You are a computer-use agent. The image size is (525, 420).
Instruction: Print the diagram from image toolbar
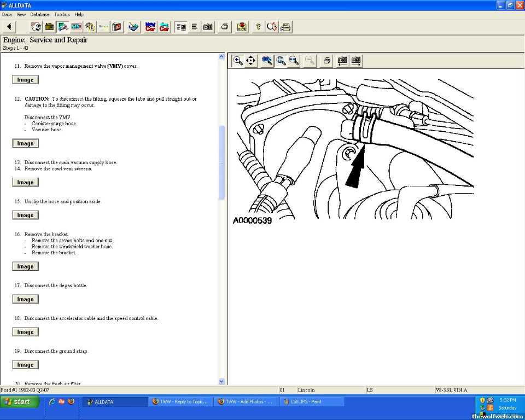326,61
